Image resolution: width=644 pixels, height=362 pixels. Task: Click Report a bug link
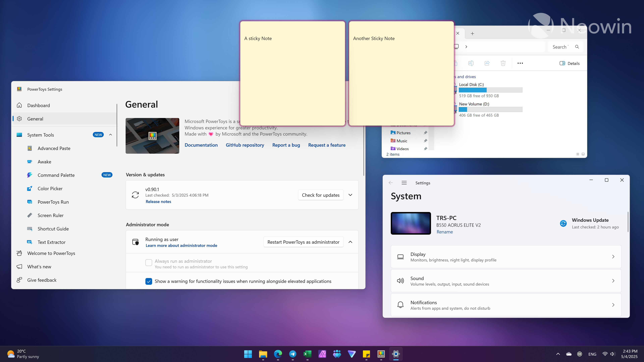(x=286, y=145)
